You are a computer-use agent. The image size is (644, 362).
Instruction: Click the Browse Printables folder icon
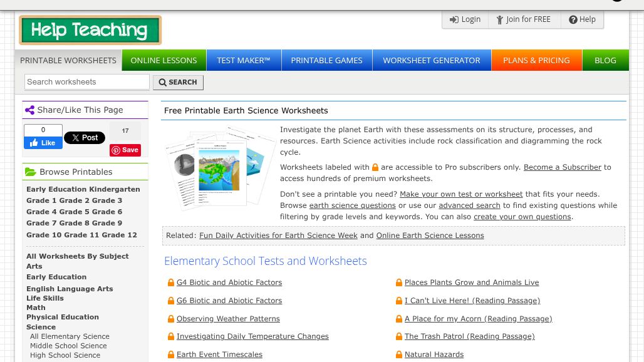click(30, 172)
